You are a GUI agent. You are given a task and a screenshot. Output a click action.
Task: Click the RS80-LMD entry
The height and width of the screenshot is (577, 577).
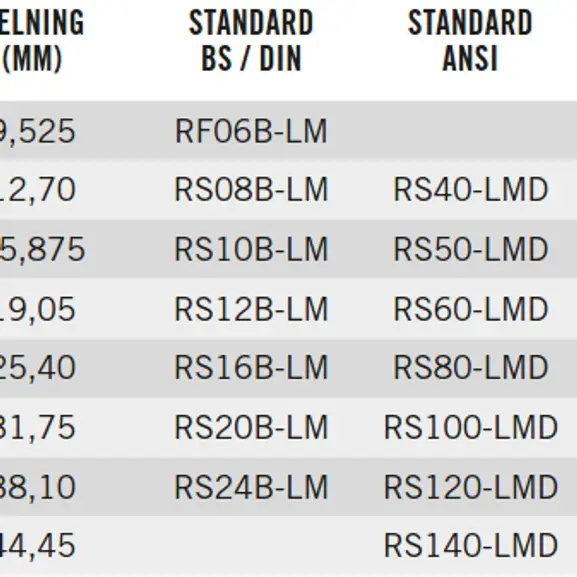click(471, 367)
